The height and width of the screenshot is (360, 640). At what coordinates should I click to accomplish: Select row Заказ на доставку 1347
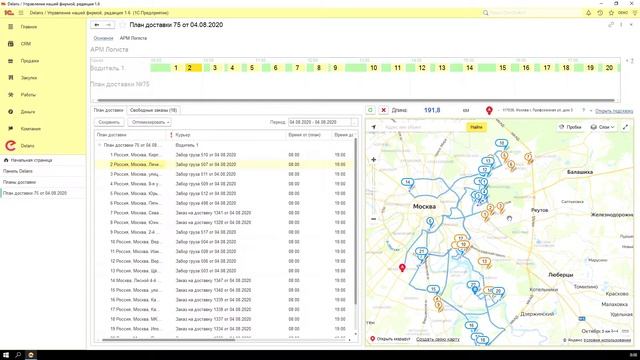point(224,280)
